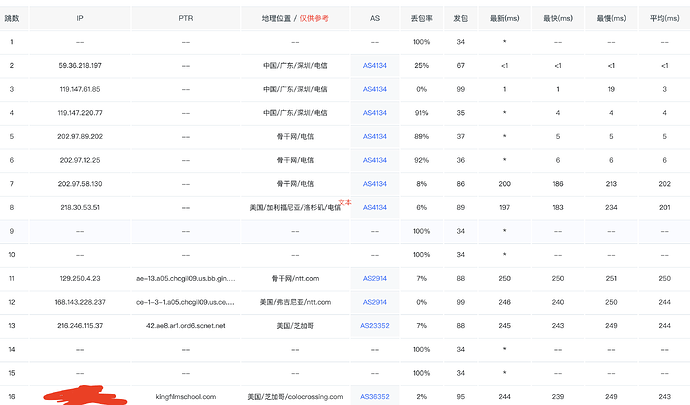This screenshot has width=690, height=405.
Task: Click the 92% packet loss value
Action: 422,160
